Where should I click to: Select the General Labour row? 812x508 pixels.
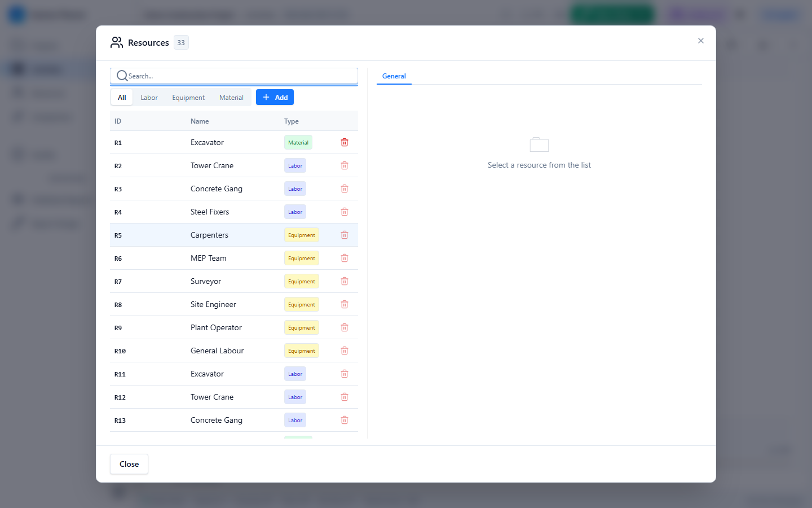point(234,351)
